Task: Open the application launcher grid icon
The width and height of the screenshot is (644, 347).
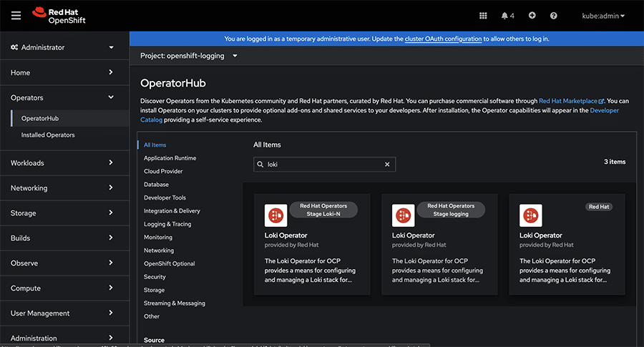Action: coord(483,16)
